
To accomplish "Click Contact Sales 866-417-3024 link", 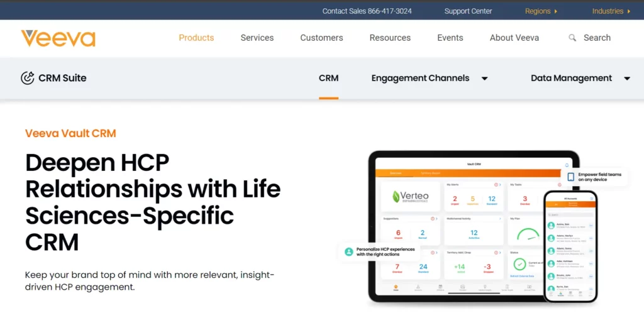I will [367, 11].
